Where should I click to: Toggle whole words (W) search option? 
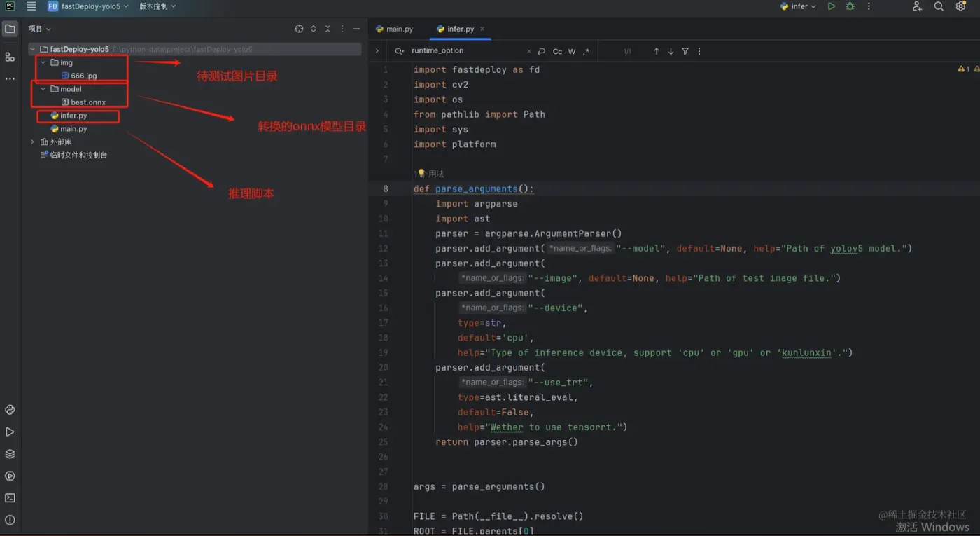(x=572, y=51)
